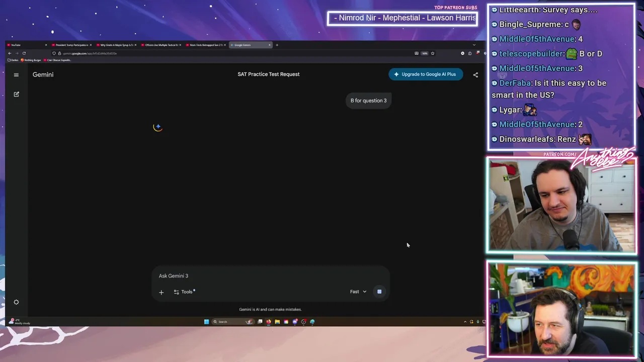Stop the response with the stop button
The image size is (644, 362).
tap(379, 292)
